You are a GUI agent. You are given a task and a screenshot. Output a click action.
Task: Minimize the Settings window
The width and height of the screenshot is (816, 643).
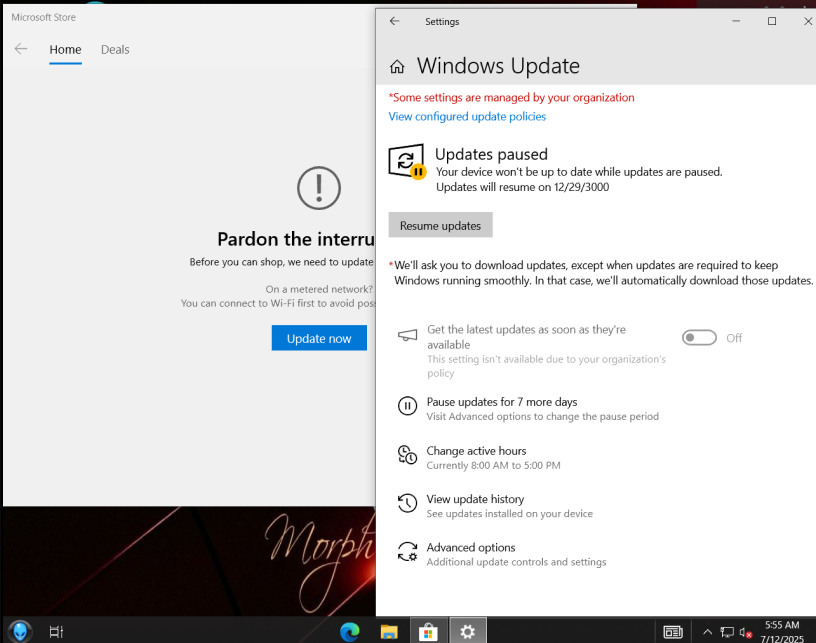736,21
